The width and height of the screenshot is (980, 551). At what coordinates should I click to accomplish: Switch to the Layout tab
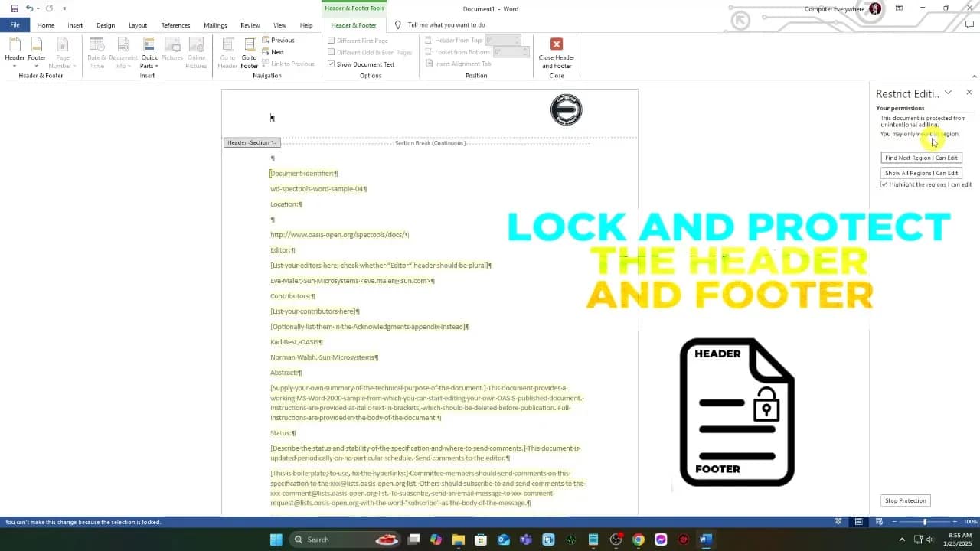[x=138, y=25]
